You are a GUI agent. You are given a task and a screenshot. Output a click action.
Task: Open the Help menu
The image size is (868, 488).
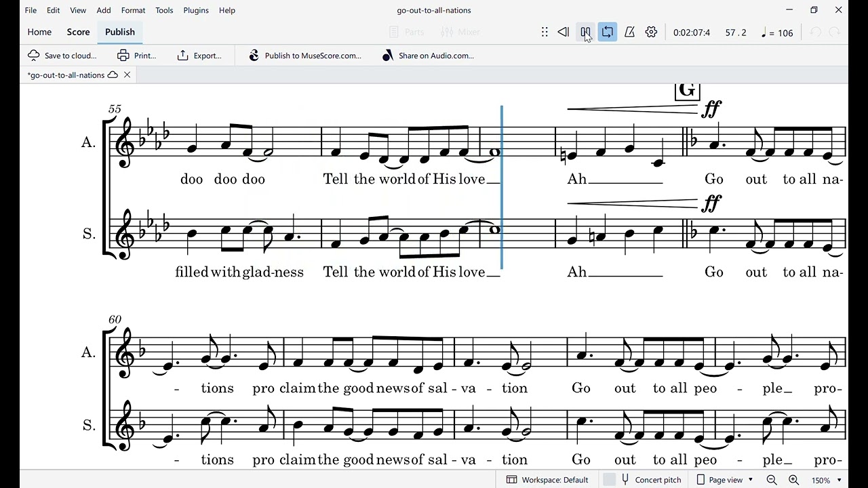point(227,10)
